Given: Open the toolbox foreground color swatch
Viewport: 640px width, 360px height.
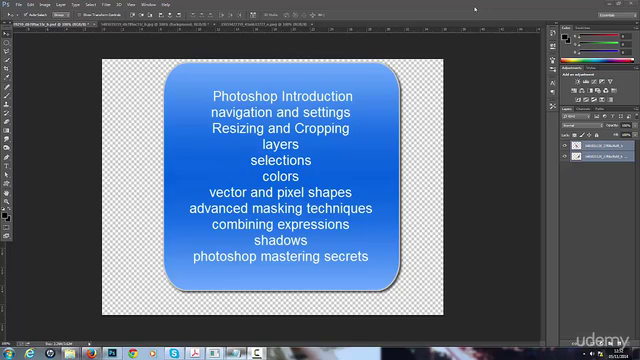Looking at the screenshot, I should (4, 215).
